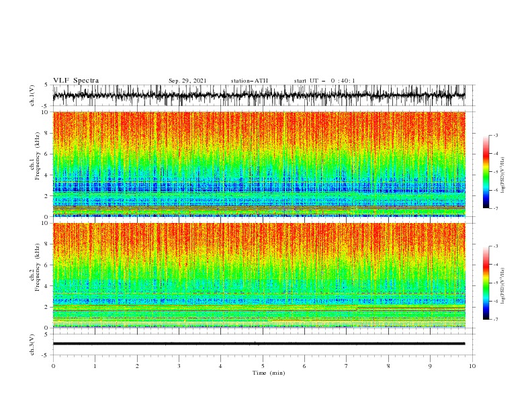Click time axis tick label '10'
The image size is (532, 411).
point(472,366)
